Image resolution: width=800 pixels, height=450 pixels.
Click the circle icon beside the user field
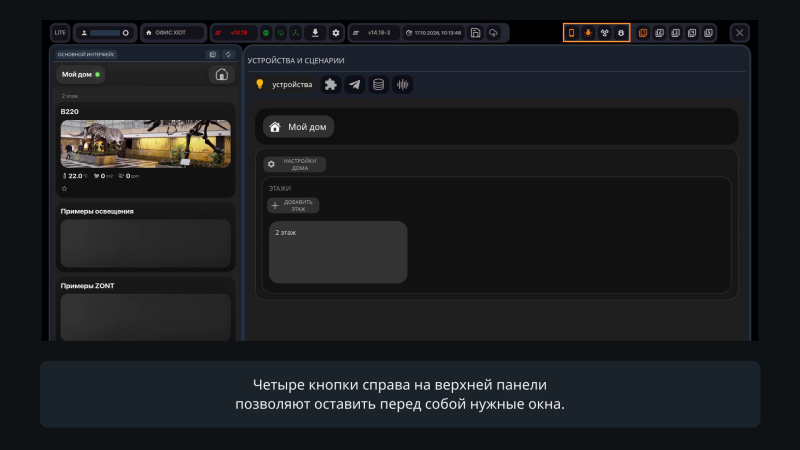click(x=126, y=33)
